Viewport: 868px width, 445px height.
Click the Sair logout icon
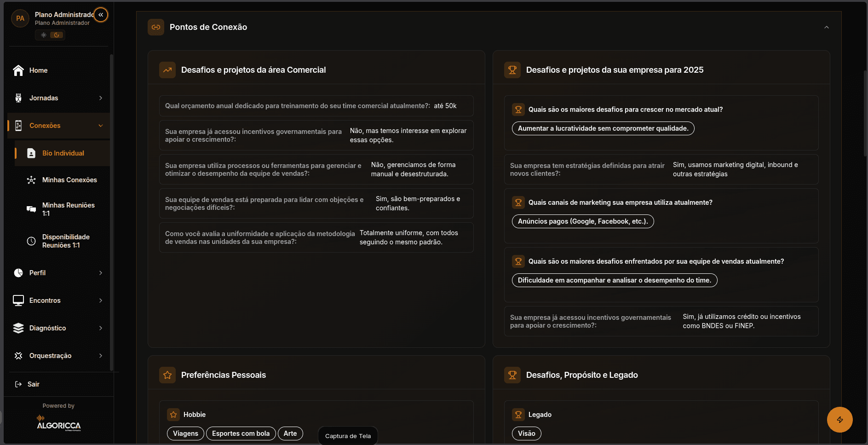click(x=18, y=384)
